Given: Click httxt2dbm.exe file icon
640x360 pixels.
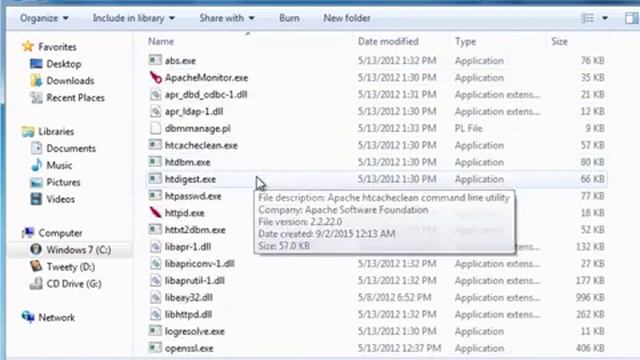Looking at the screenshot, I should 155,230.
